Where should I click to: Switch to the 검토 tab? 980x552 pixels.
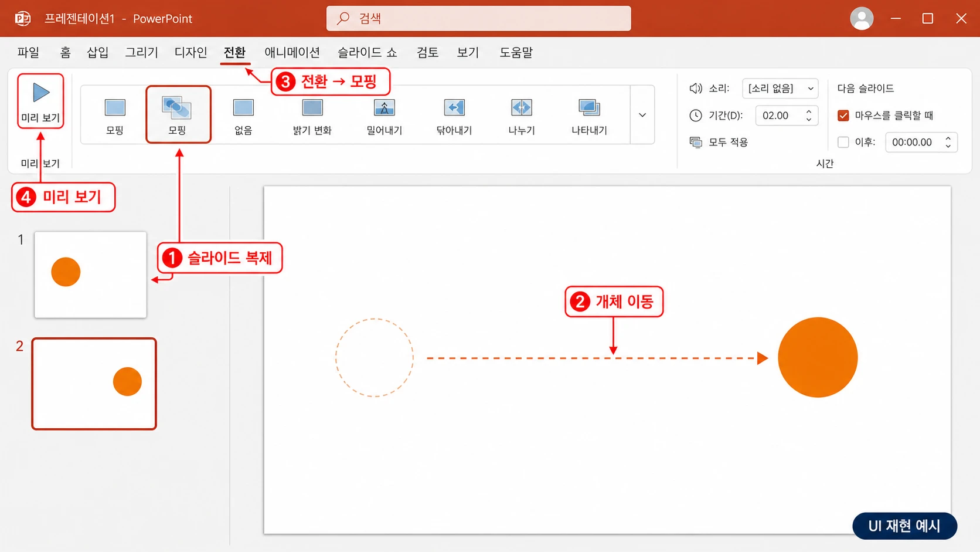(427, 52)
